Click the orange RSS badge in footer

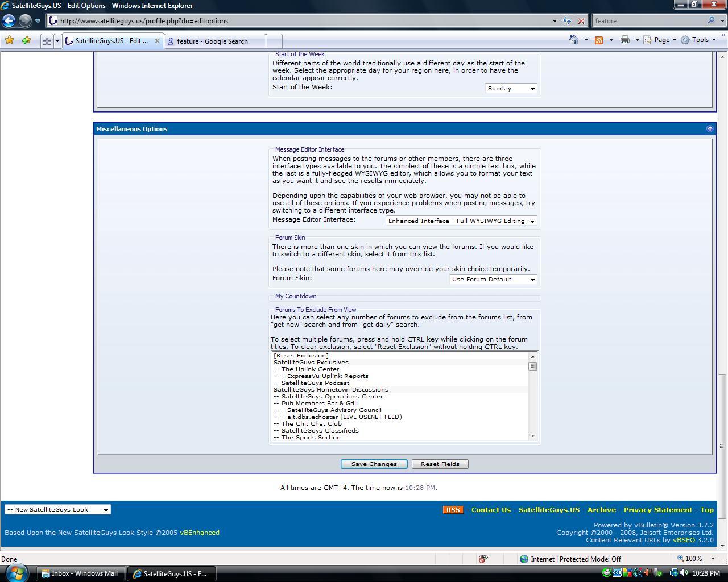pos(453,510)
